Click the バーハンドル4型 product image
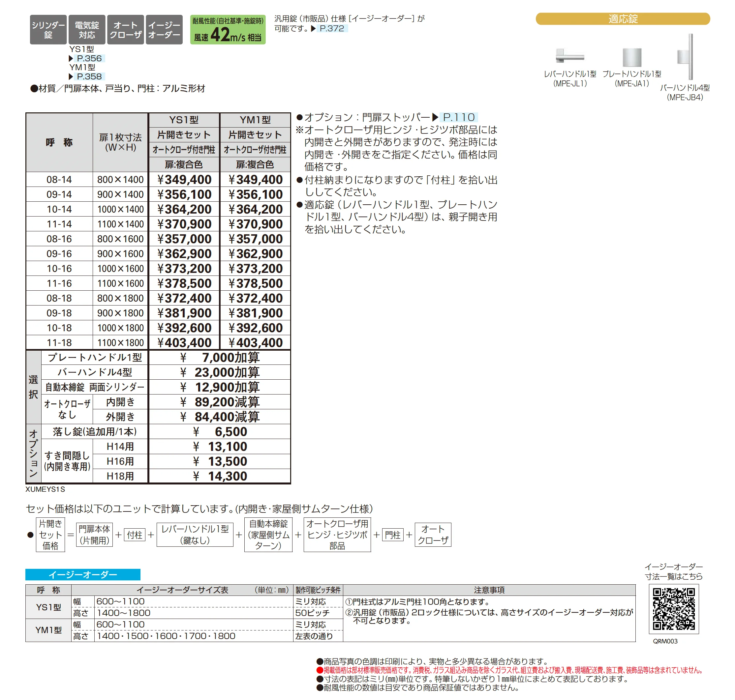The image size is (735, 700). (686, 57)
